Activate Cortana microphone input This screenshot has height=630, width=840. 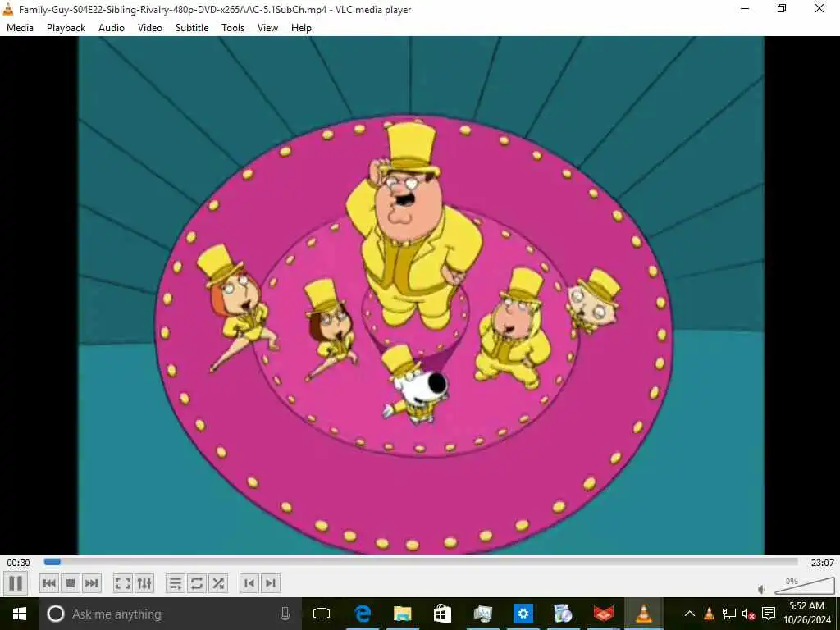285,614
